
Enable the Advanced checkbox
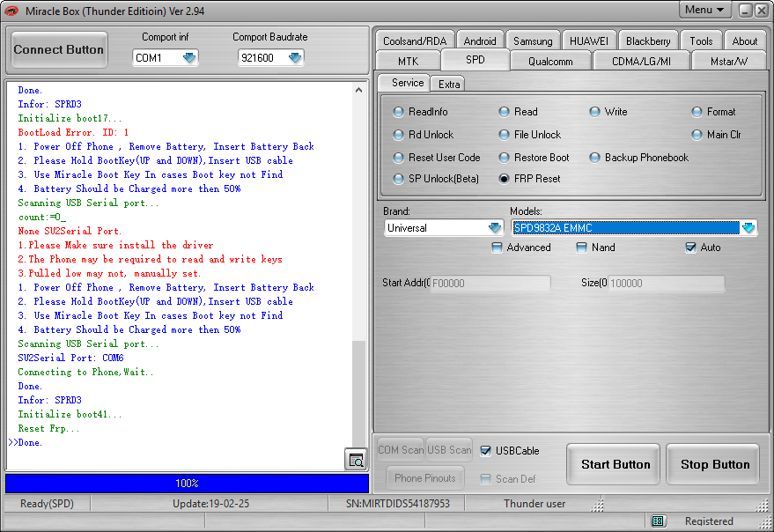coord(498,248)
